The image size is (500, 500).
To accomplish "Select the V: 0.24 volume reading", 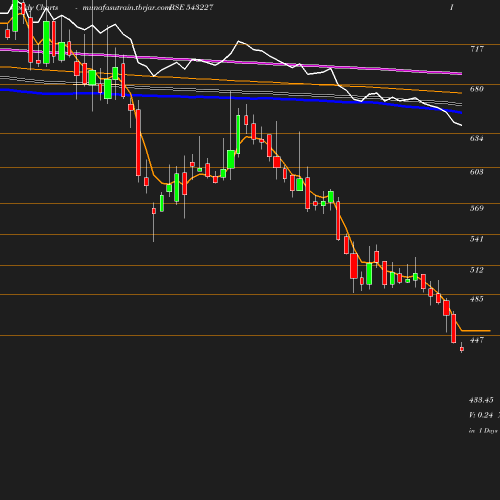I will point(481,415).
